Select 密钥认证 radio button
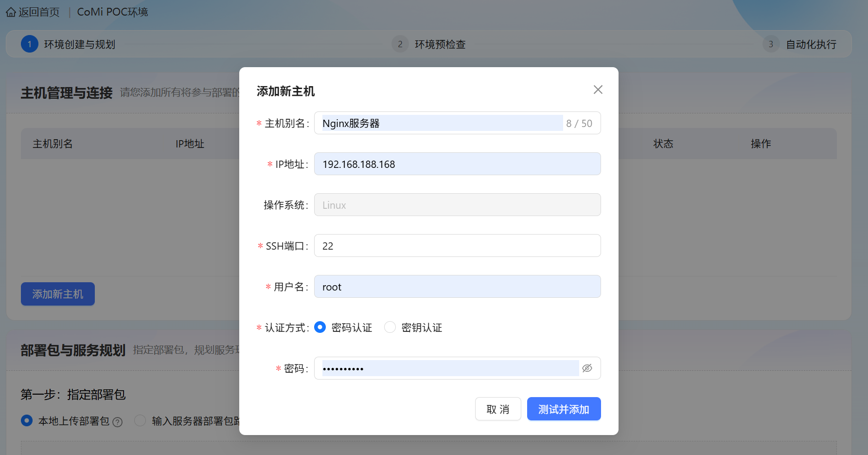Image resolution: width=868 pixels, height=455 pixels. [x=390, y=328]
